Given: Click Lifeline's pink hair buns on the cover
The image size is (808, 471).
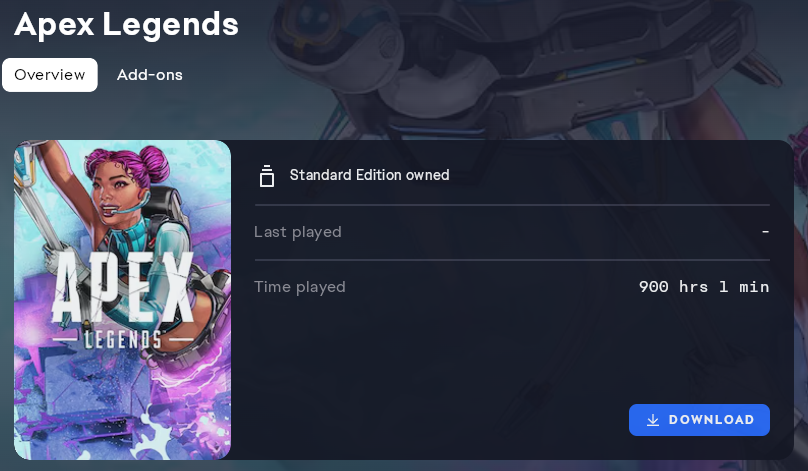Looking at the screenshot, I should (129, 162).
